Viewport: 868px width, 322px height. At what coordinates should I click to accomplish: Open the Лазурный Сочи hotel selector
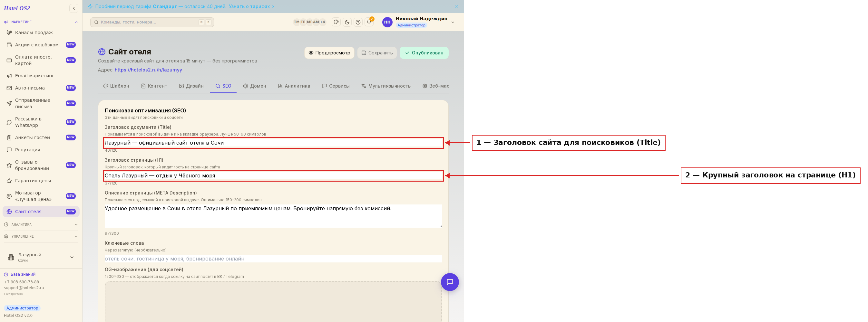tap(41, 257)
